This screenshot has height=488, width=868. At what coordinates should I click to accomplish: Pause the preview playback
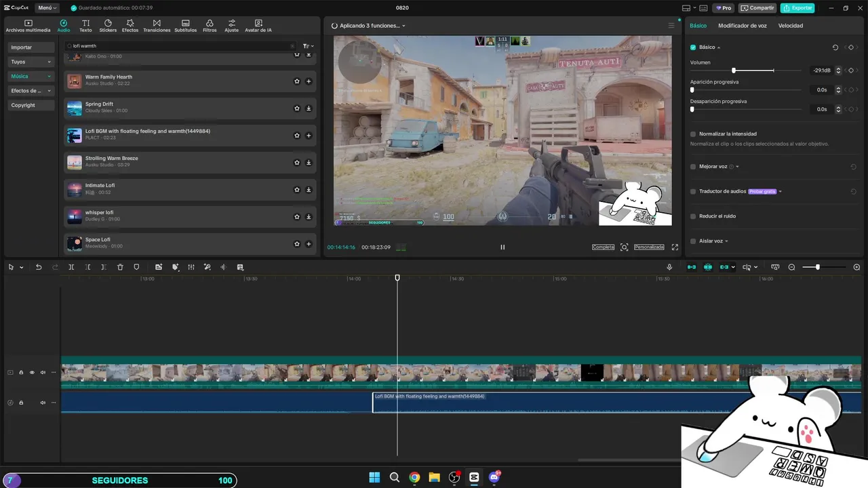coord(502,247)
